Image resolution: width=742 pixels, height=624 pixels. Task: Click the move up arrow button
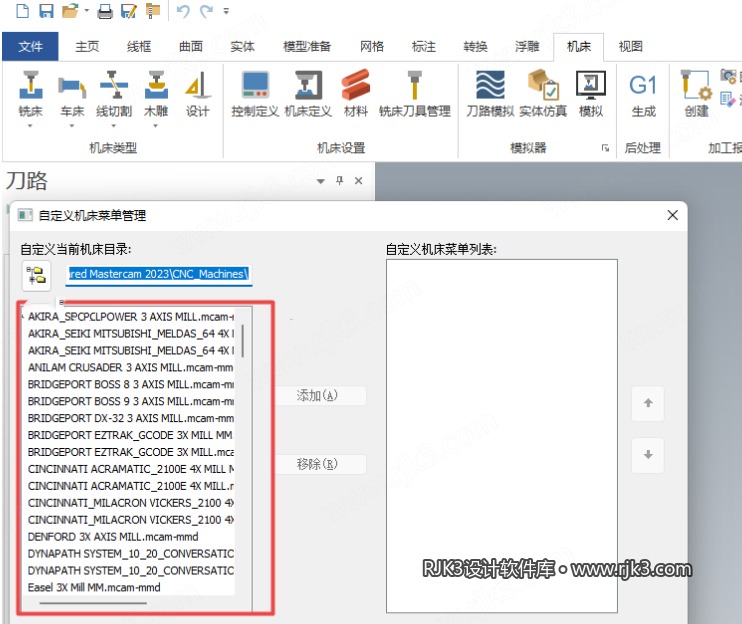click(x=648, y=403)
